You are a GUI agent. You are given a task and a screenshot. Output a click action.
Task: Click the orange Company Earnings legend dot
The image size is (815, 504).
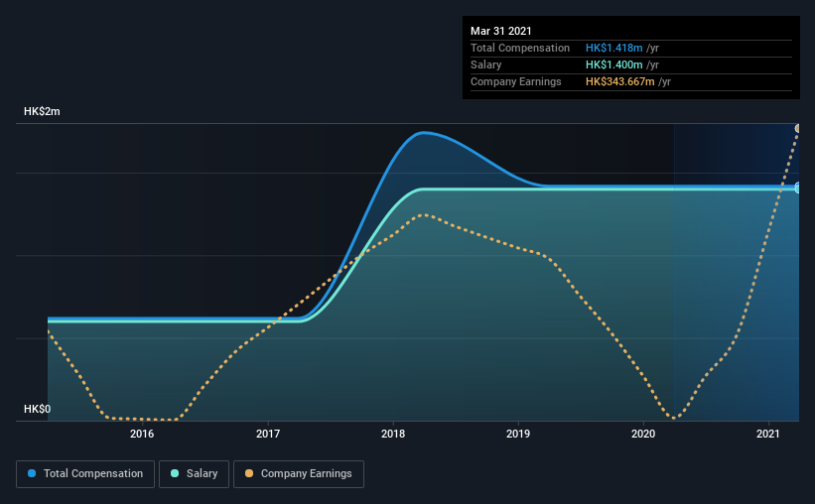249,473
